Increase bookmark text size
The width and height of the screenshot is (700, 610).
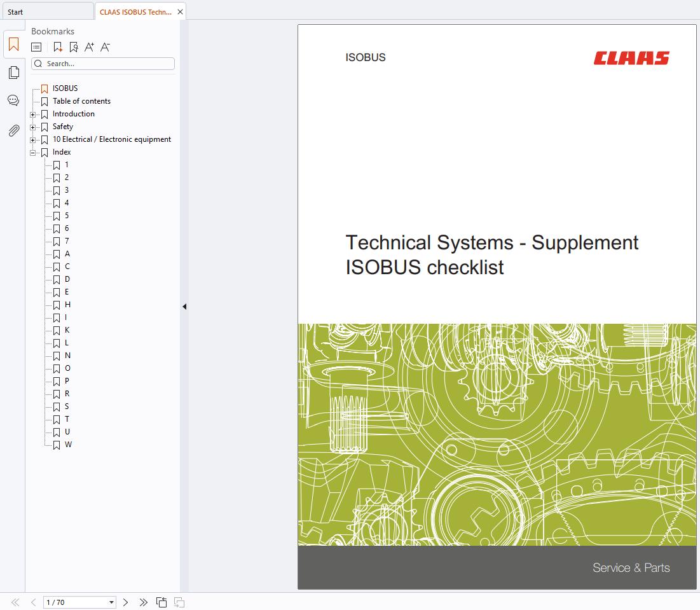pos(90,47)
